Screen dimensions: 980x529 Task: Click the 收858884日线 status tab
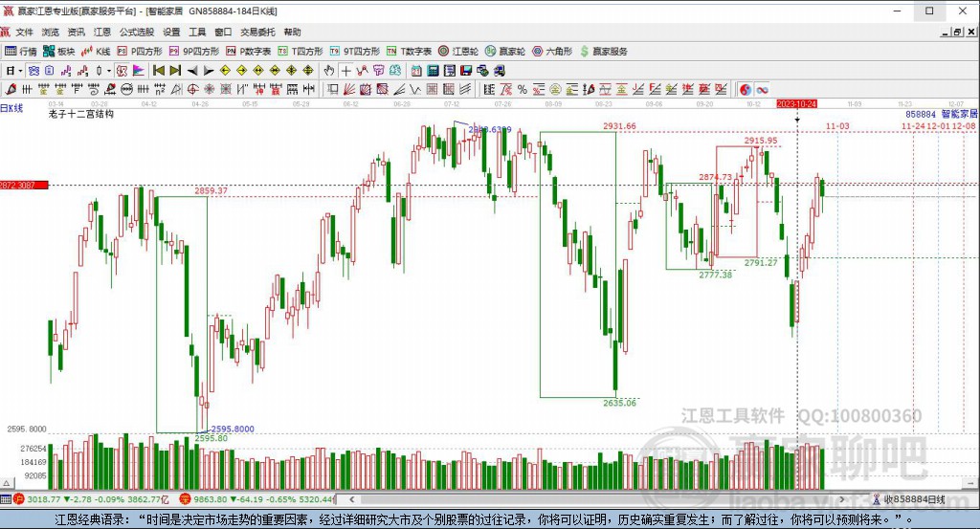point(909,499)
